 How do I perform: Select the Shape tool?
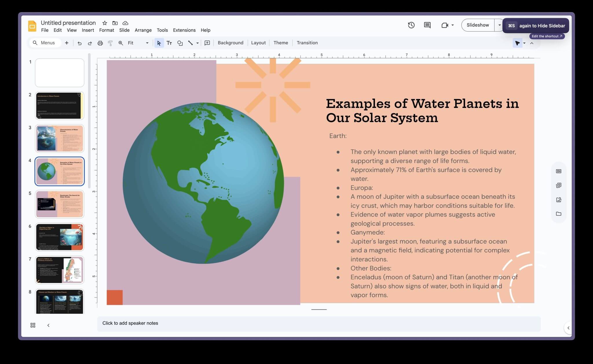point(180,43)
